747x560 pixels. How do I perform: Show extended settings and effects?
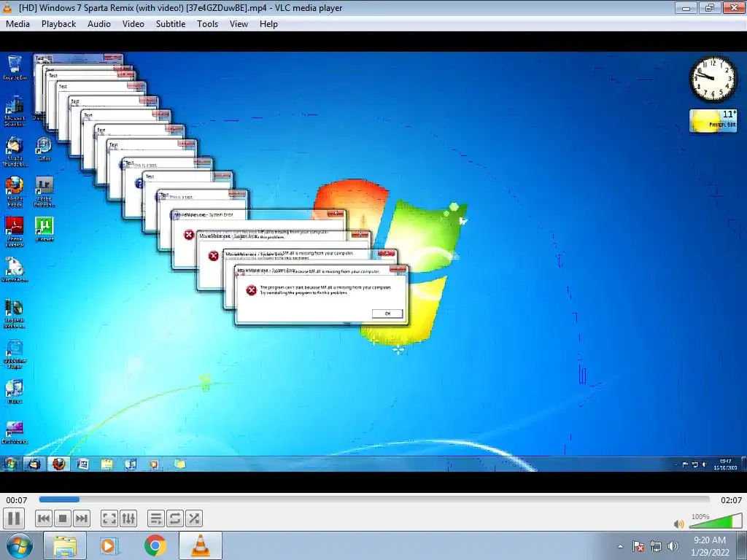click(128, 518)
